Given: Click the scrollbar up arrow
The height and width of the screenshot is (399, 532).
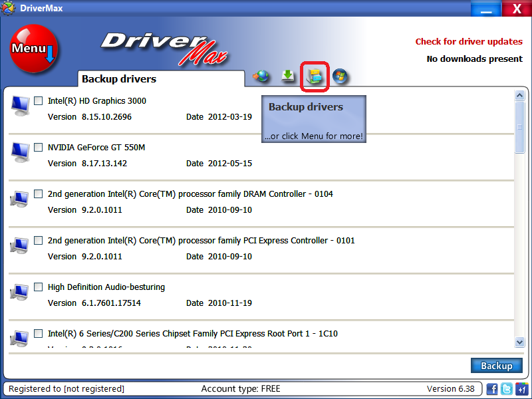Looking at the screenshot, I should (520, 94).
